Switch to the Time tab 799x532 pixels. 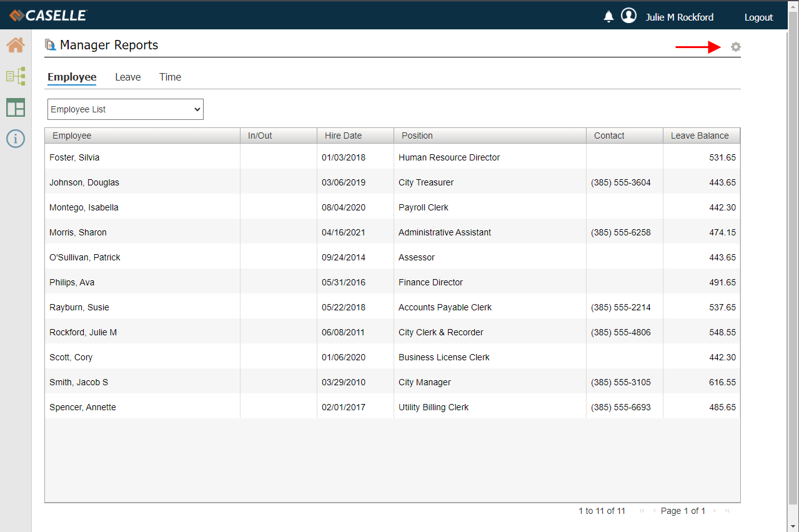[170, 77]
